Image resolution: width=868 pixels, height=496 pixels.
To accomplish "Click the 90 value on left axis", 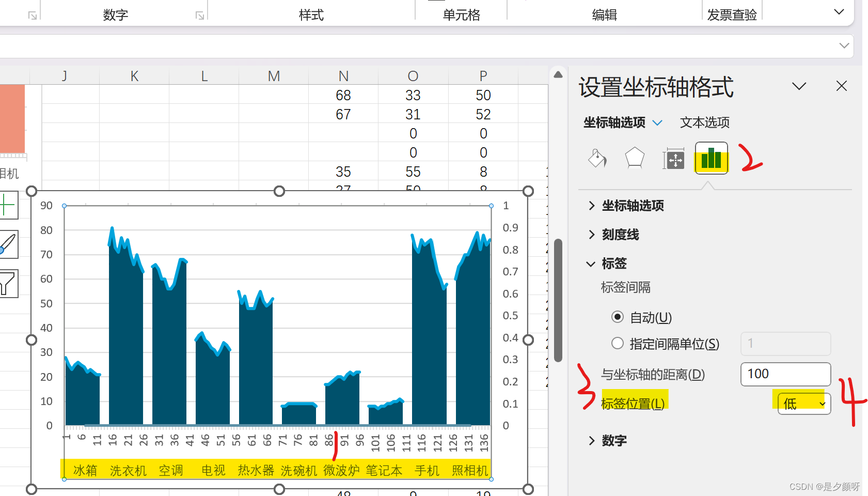I will pos(46,206).
